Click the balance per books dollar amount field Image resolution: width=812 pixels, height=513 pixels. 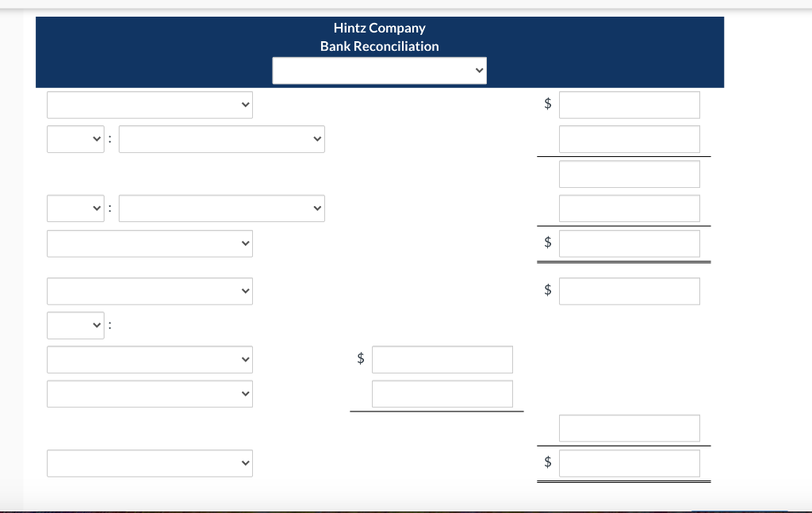pos(629,291)
